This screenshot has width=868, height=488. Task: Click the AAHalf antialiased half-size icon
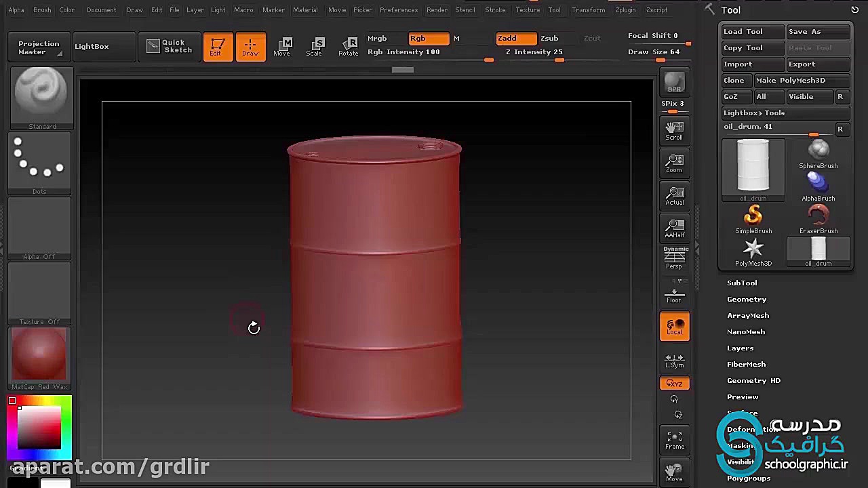(674, 228)
